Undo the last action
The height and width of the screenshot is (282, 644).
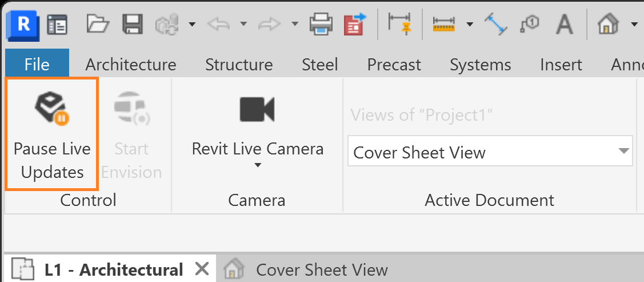tap(218, 24)
